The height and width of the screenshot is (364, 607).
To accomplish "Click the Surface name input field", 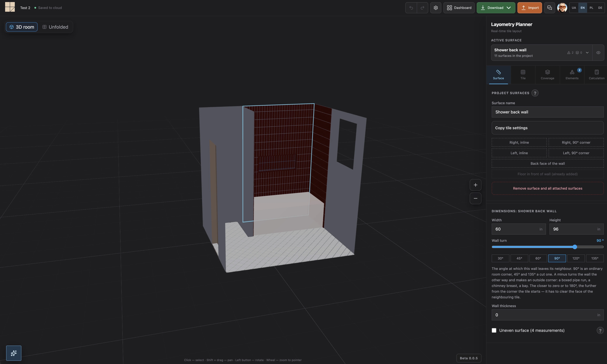I will click(548, 112).
